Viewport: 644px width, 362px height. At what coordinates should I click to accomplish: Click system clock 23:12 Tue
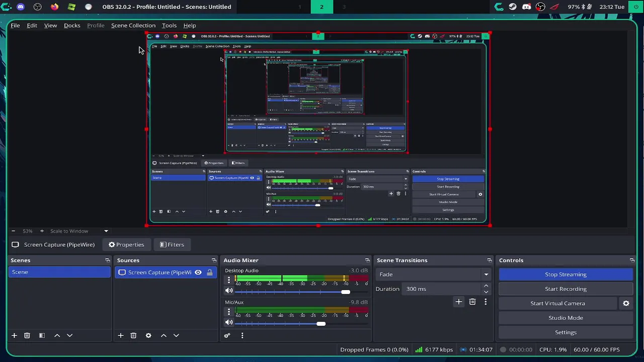pos(612,7)
